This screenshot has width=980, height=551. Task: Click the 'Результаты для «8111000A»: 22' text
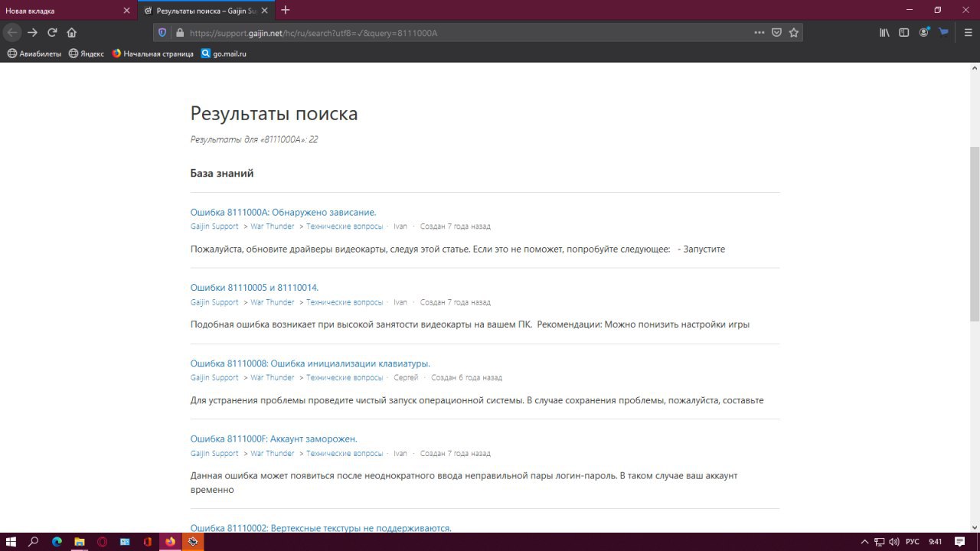(254, 139)
